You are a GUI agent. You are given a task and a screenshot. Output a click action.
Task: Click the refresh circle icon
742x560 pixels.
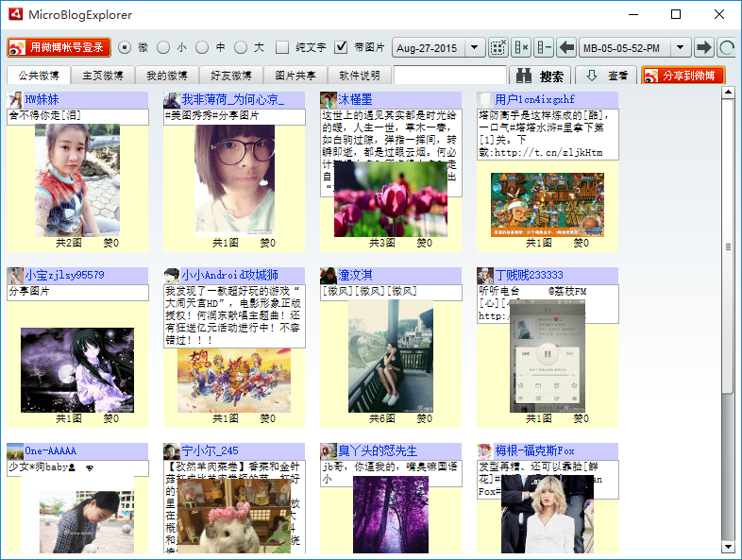tap(726, 47)
